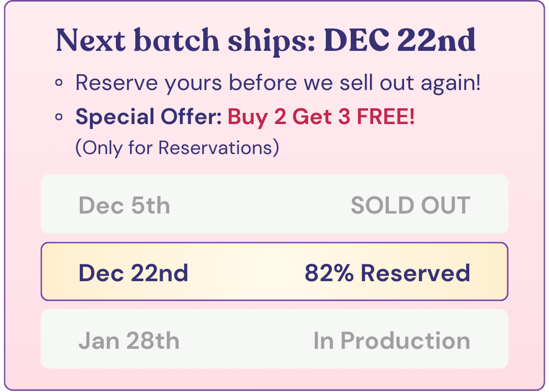Click the gray "SOLD OUT" status
Viewport: 549px width, 392px height.
tap(410, 205)
